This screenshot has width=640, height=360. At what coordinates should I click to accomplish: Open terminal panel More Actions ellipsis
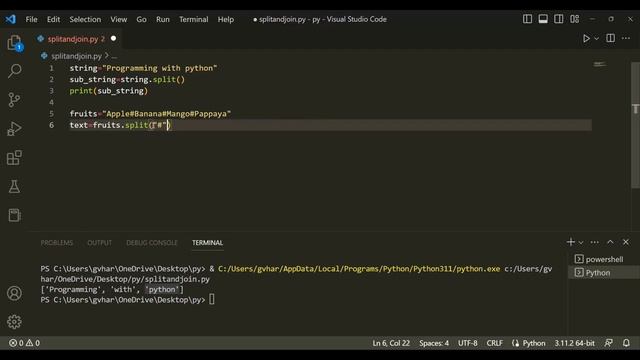[595, 242]
